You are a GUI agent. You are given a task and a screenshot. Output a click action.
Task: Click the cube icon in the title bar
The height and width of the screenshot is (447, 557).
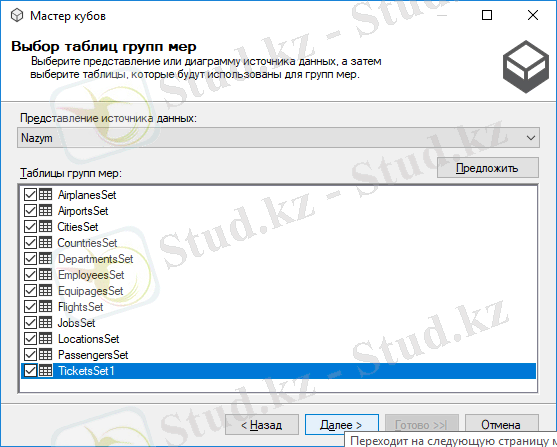(17, 16)
